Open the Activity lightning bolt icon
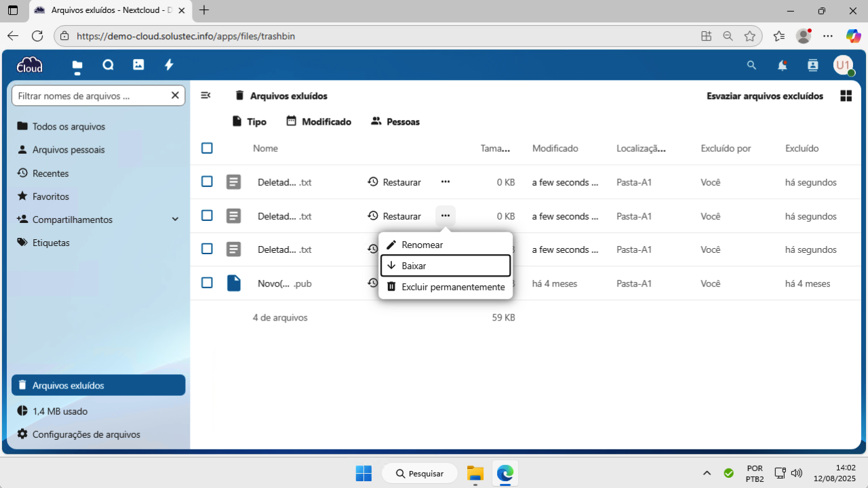The image size is (868, 488). click(169, 65)
